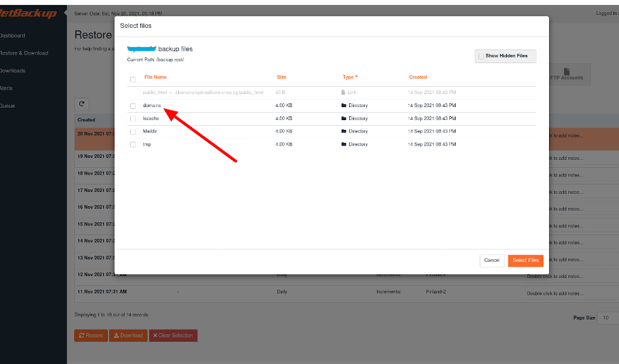This screenshot has width=619, height=364.
Task: Check the box next to domains
Action: (132, 106)
